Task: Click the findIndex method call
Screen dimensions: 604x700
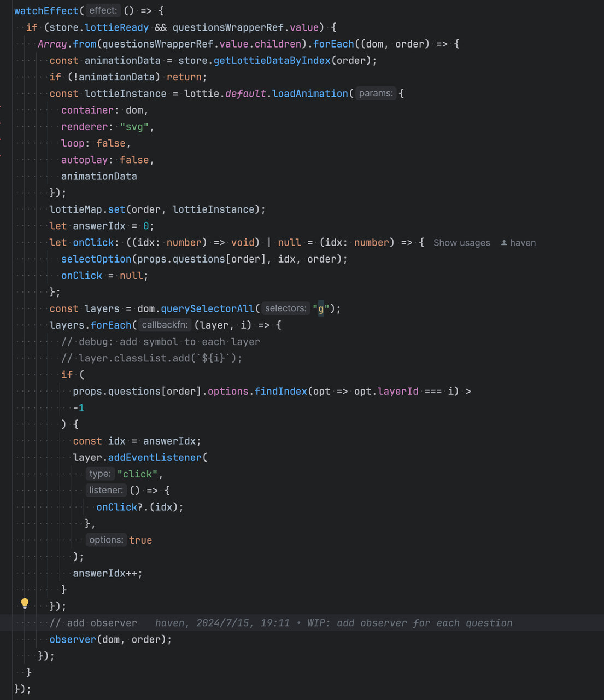Action: [x=281, y=392]
